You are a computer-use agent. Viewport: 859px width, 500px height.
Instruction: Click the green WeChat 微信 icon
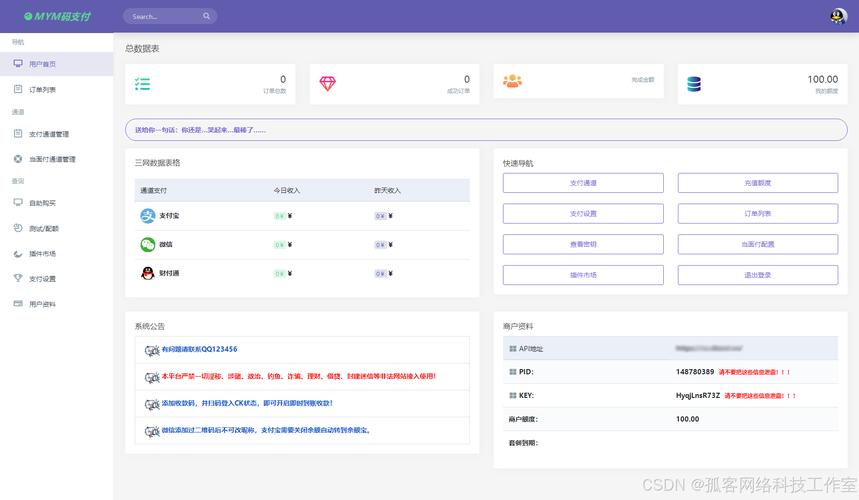147,244
